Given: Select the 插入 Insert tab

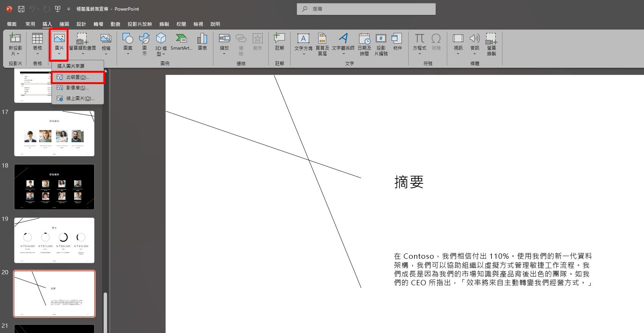Looking at the screenshot, I should tap(47, 24).
